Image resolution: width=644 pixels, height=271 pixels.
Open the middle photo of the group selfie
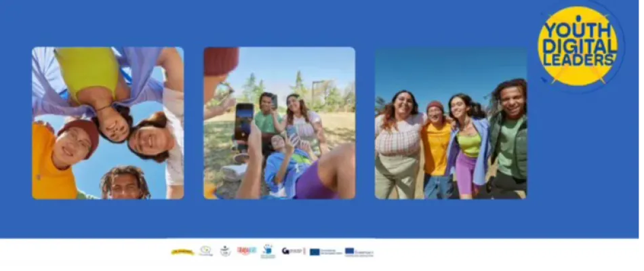[279, 123]
